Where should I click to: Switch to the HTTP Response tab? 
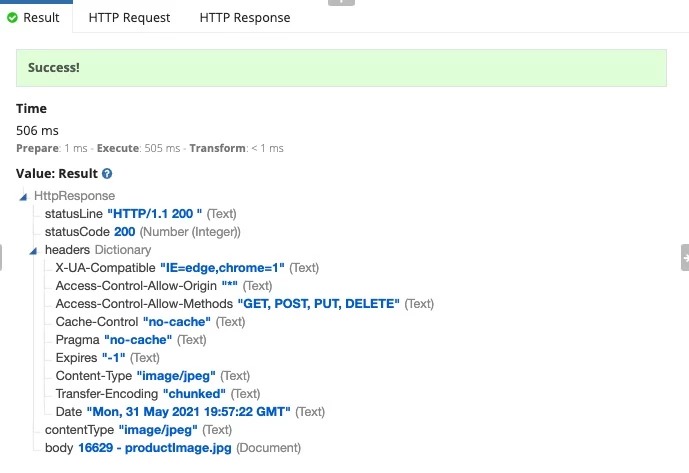245,18
